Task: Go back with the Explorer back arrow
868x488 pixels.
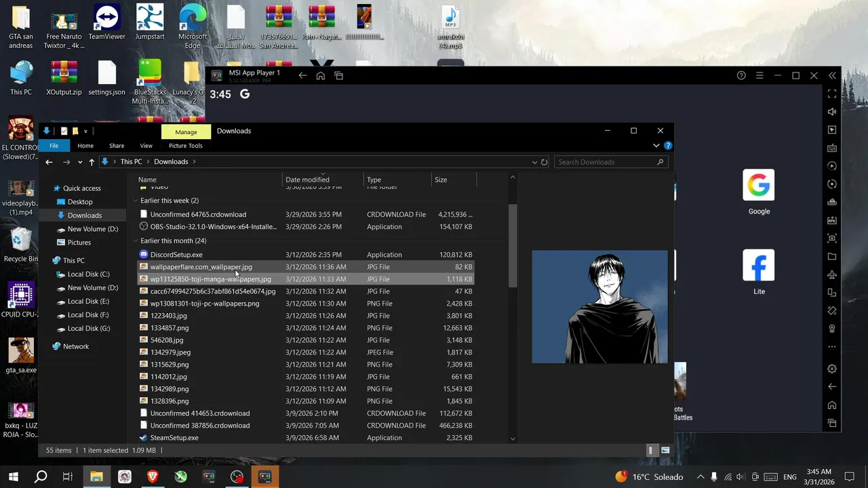Action: (x=49, y=162)
